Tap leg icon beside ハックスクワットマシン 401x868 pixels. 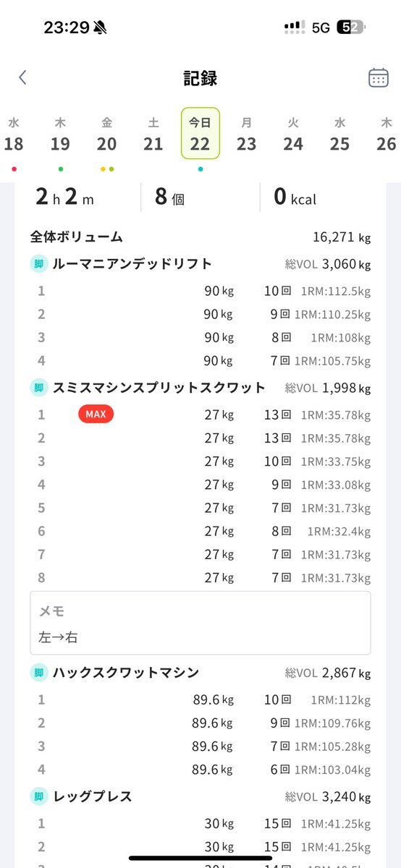point(38,673)
